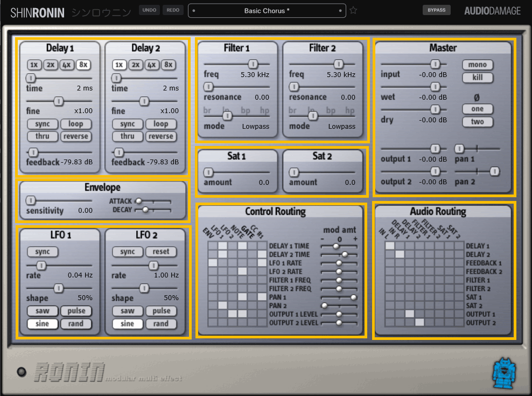Select saw waveform for LFO 1
532x396 pixels.
coord(43,311)
